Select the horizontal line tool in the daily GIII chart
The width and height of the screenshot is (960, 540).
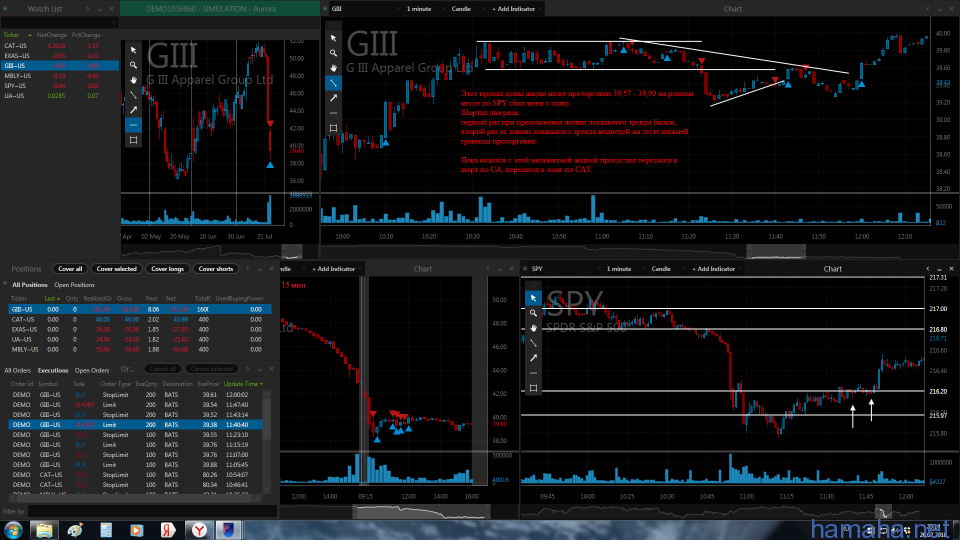click(x=133, y=125)
